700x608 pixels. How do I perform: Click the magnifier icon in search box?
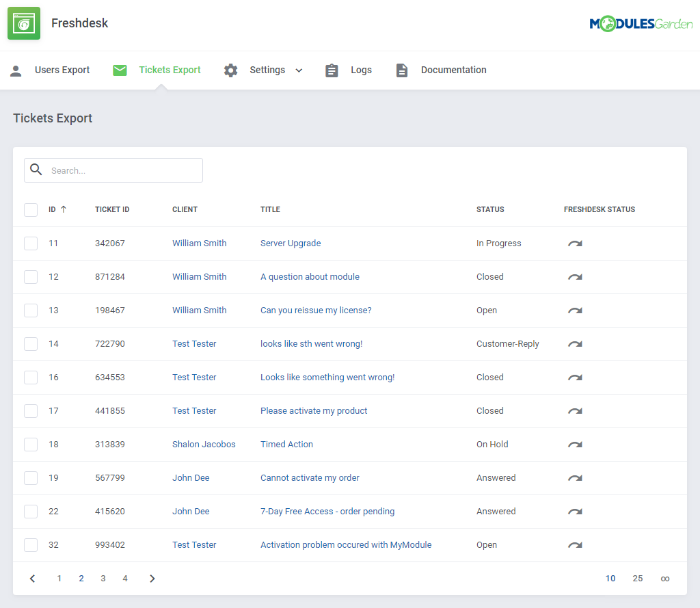(36, 170)
